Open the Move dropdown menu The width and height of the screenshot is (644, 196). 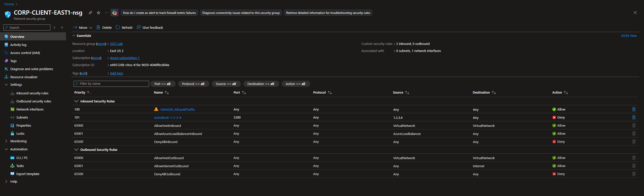click(83, 27)
